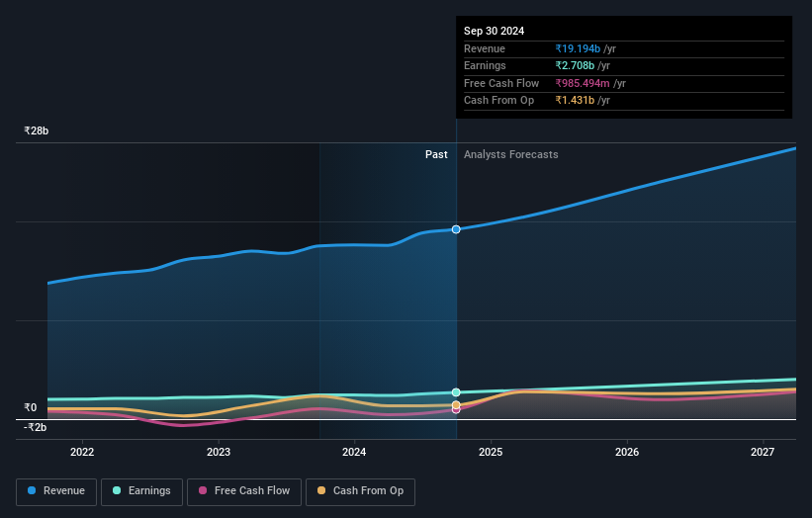Hide the Free Cash Flow series
The height and width of the screenshot is (518, 812).
244,491
